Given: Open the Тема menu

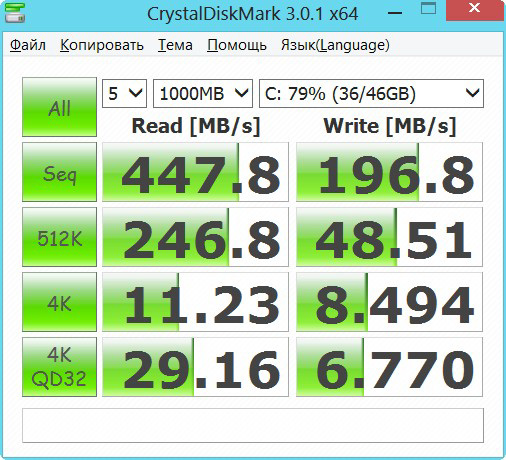Looking at the screenshot, I should click(x=175, y=45).
